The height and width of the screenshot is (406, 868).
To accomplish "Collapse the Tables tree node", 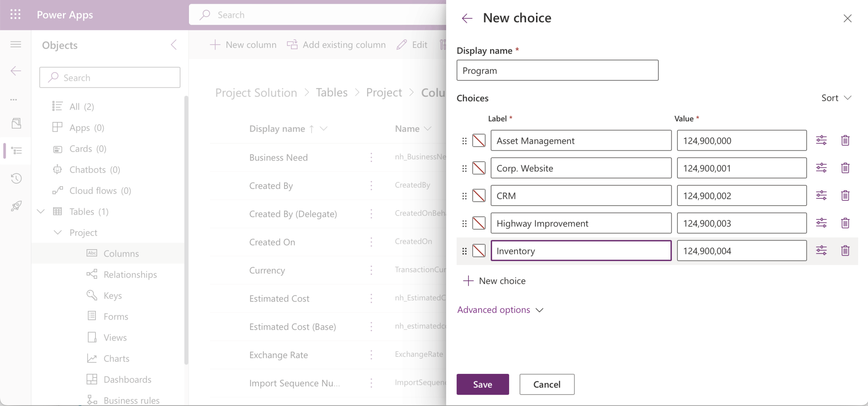I will click(x=41, y=211).
